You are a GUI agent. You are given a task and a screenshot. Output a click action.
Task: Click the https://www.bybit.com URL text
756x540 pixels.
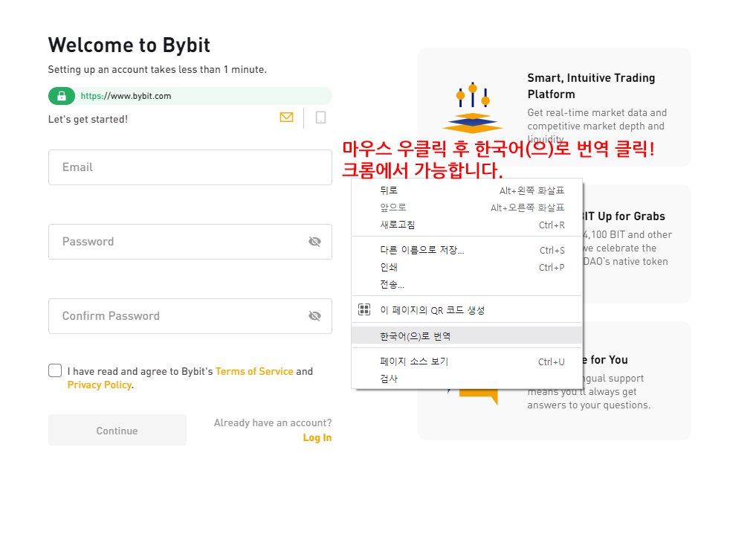point(126,96)
